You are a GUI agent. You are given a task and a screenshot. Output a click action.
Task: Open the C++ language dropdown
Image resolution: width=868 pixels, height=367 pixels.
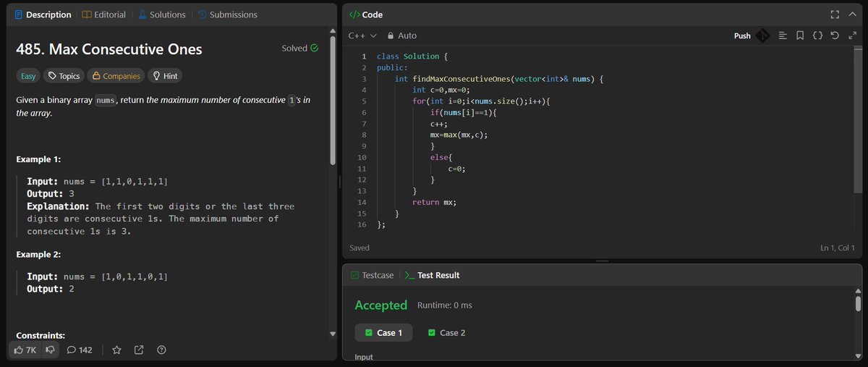point(362,35)
